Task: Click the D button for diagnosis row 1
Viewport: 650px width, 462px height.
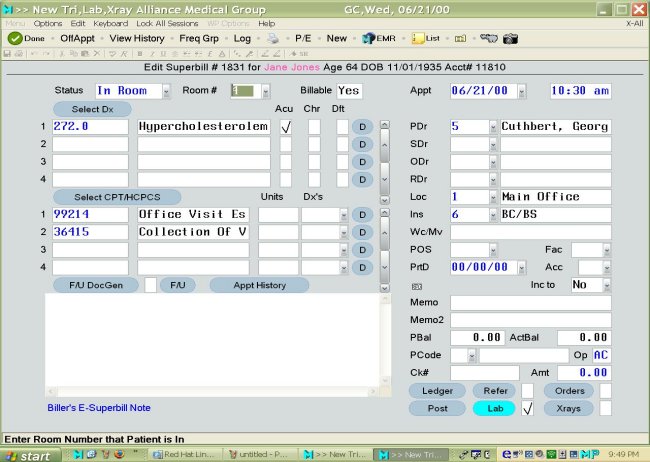Action: pos(362,126)
